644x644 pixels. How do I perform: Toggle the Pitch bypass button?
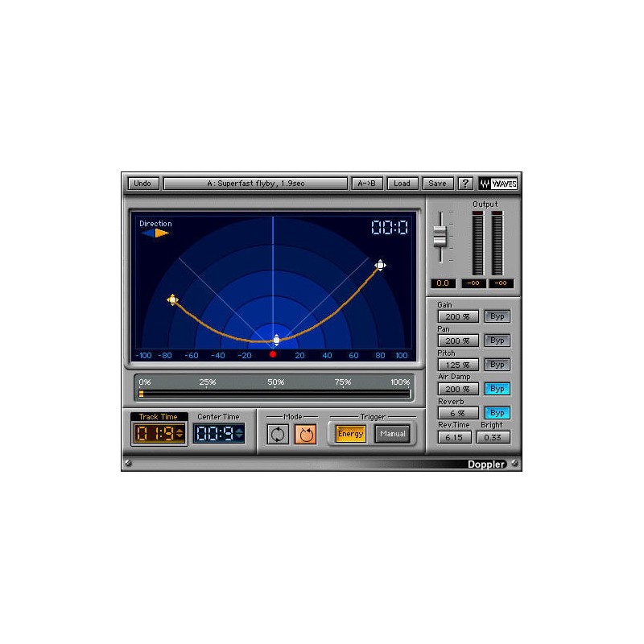(x=497, y=365)
